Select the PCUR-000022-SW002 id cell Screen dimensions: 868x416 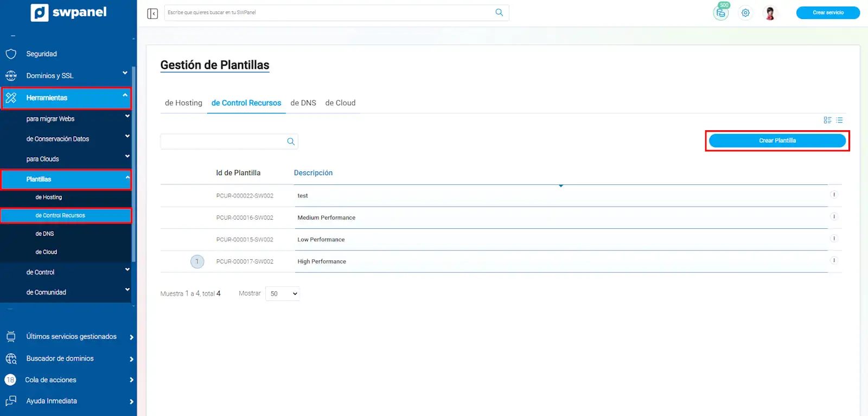pos(245,196)
